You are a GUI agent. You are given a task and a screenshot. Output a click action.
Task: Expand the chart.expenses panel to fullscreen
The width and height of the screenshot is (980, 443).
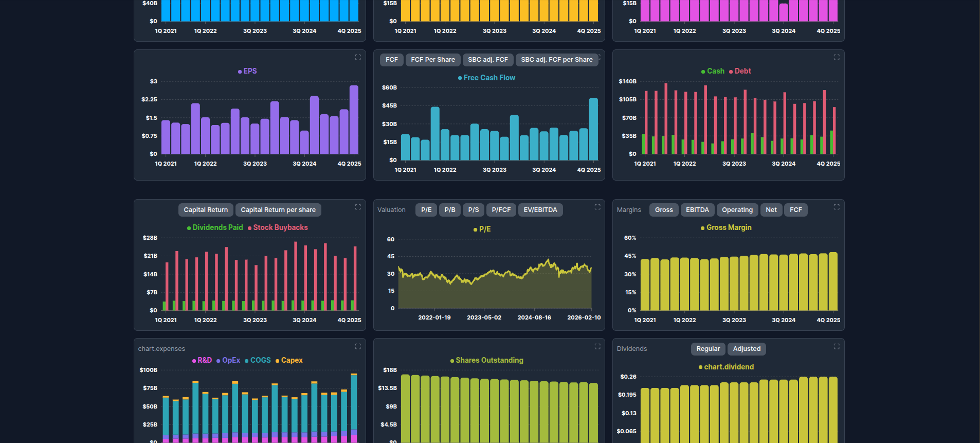click(x=358, y=346)
